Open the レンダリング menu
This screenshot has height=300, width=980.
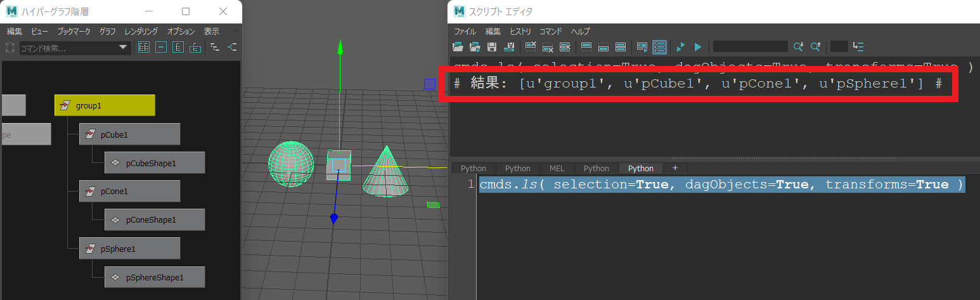point(141,31)
